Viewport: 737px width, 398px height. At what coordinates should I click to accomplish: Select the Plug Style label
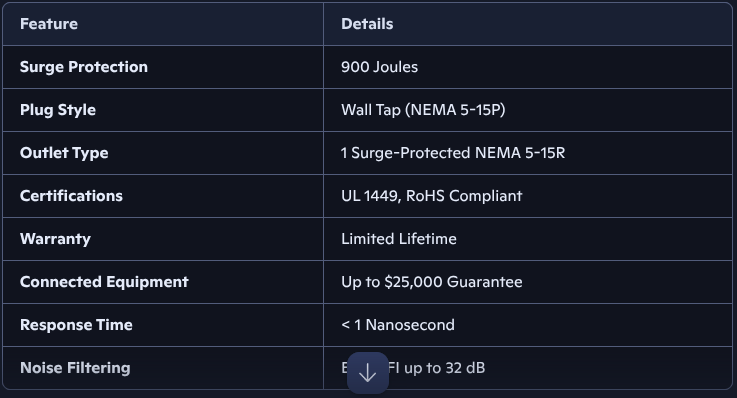tap(58, 110)
